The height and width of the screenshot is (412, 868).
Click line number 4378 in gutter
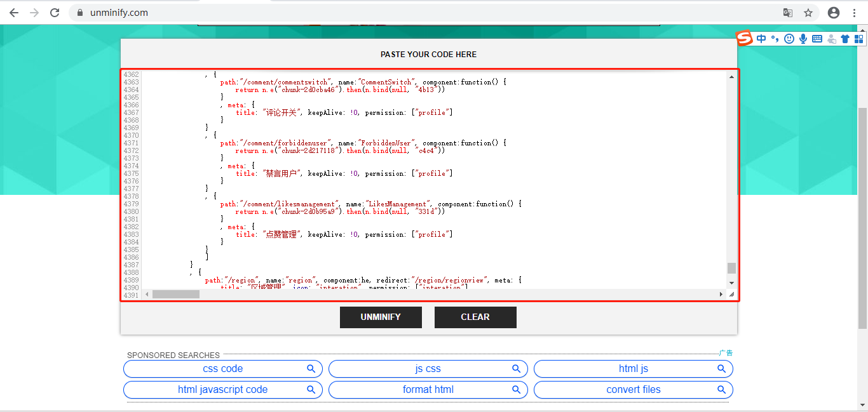coord(131,196)
